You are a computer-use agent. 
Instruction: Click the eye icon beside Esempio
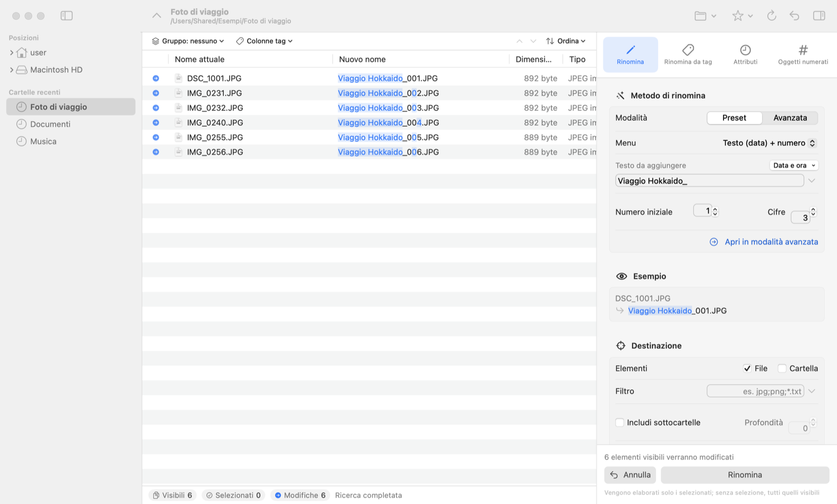click(x=621, y=276)
